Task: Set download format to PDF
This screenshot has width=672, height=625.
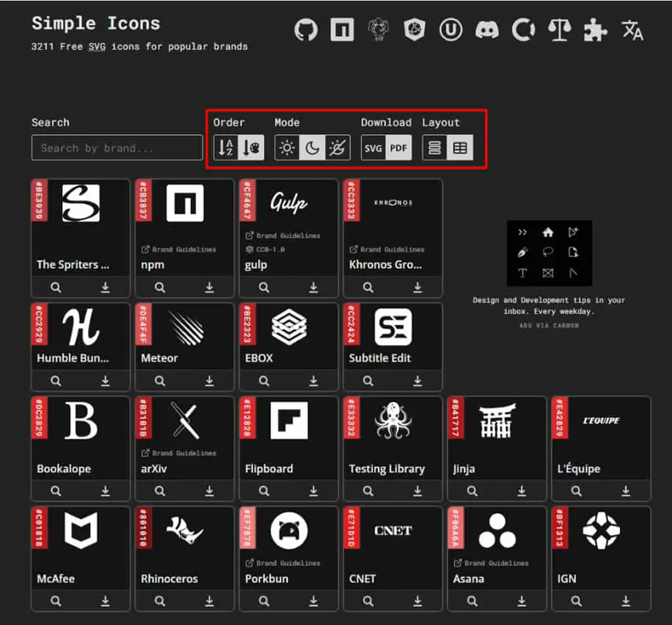Action: point(398,148)
